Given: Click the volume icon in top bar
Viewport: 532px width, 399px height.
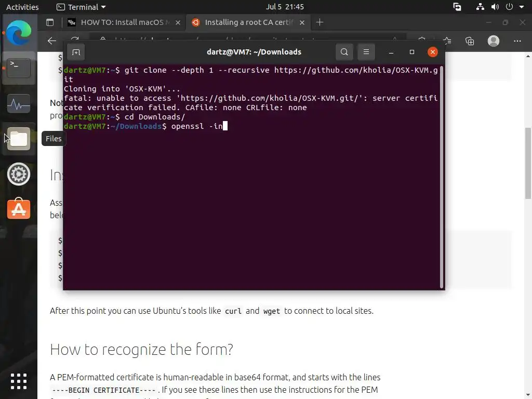Looking at the screenshot, I should 495,7.
